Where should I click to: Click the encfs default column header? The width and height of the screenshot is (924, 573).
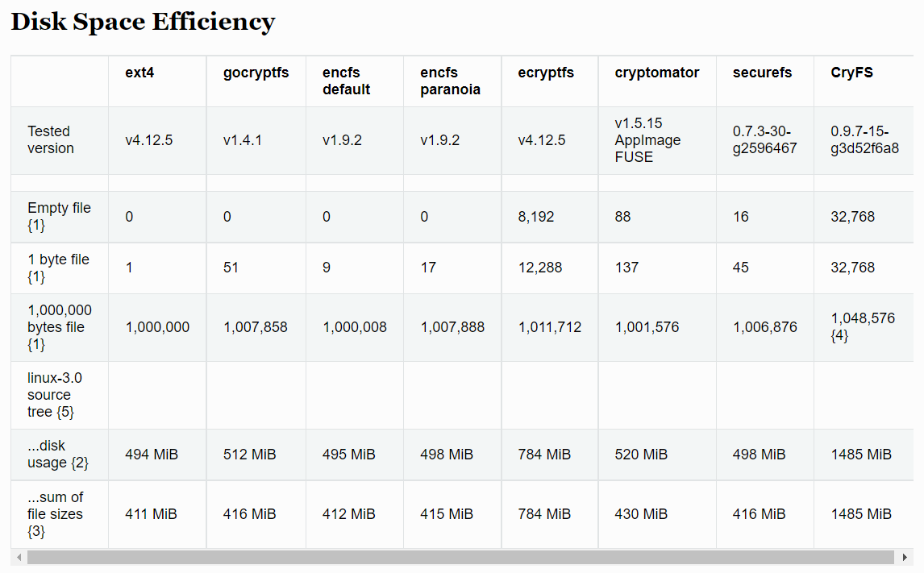point(347,81)
